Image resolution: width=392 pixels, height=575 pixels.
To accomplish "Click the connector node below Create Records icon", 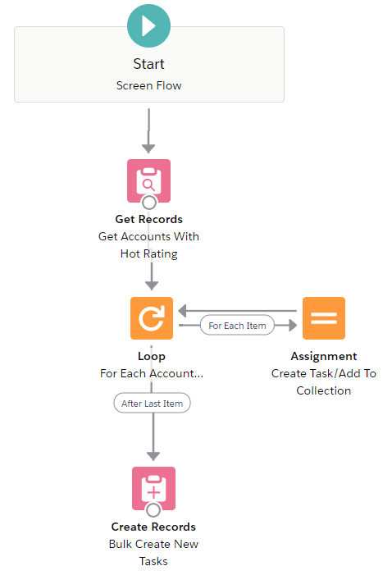I will tap(153, 509).
